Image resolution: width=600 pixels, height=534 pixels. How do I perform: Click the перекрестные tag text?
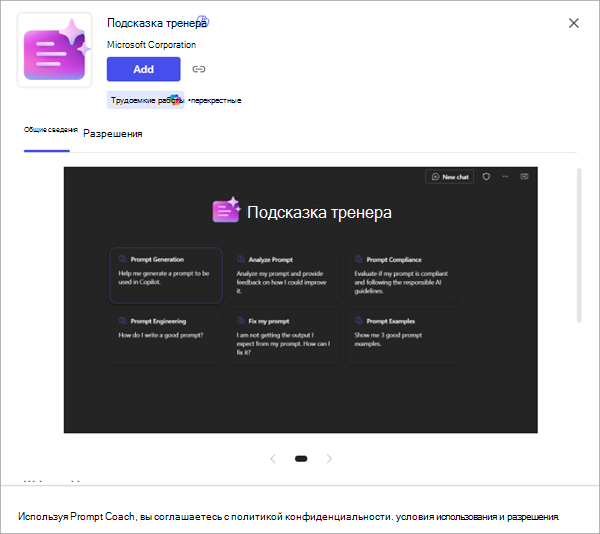[x=216, y=101]
